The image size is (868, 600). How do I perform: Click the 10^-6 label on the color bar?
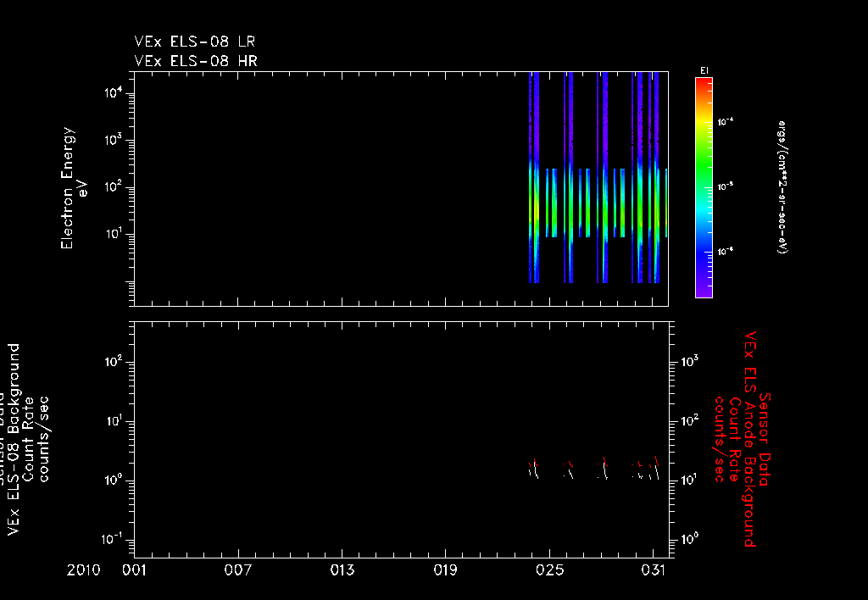726,252
